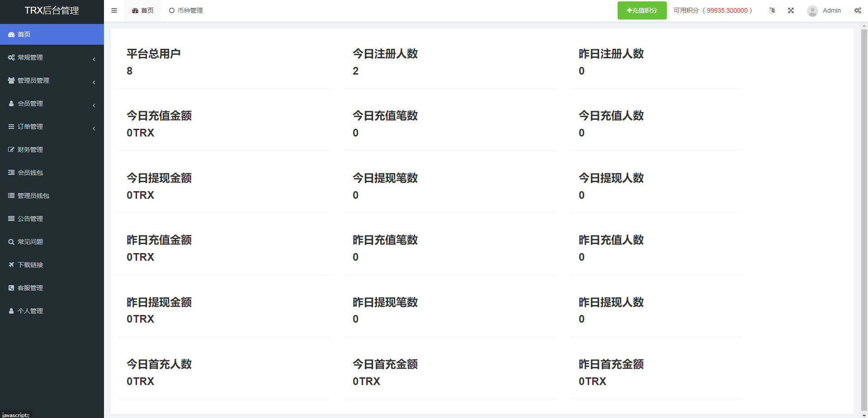Switch to the 首页 tab
Image resolution: width=868 pixels, height=418 pixels.
pos(143,10)
